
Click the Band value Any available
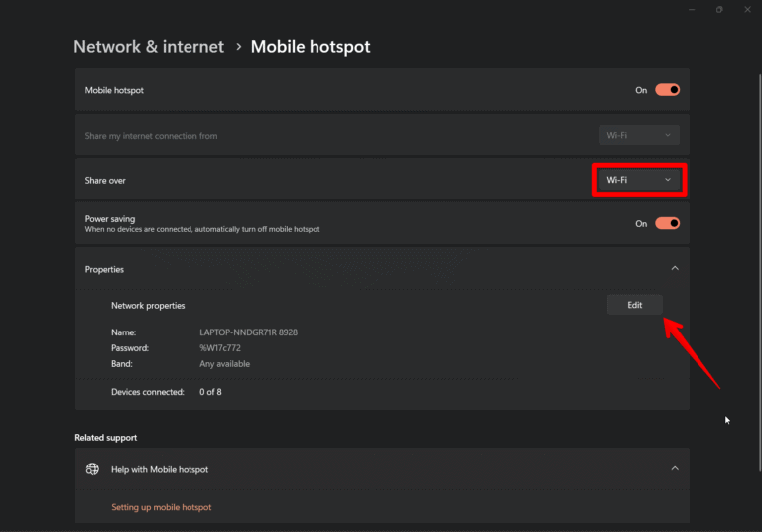click(x=224, y=364)
